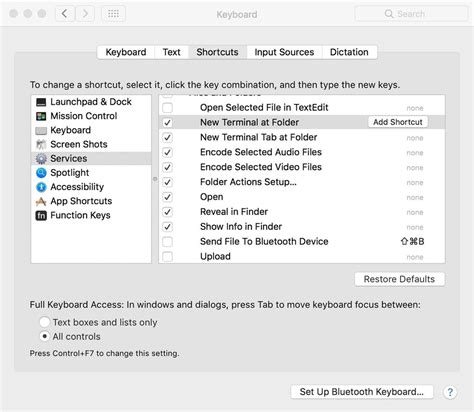Click the App Shortcuts icon
The height and width of the screenshot is (412, 474).
pyautogui.click(x=41, y=201)
